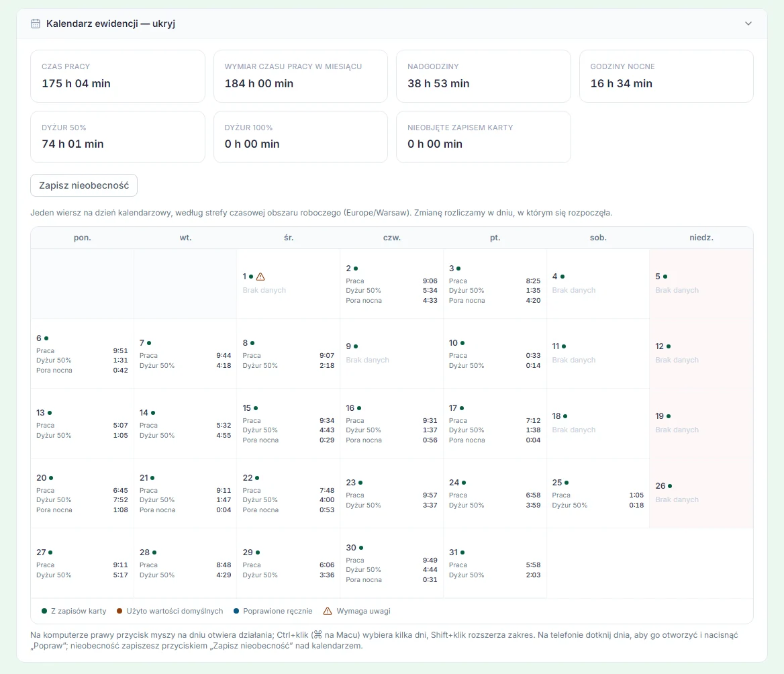Select day 10 in the calendar

click(x=495, y=354)
